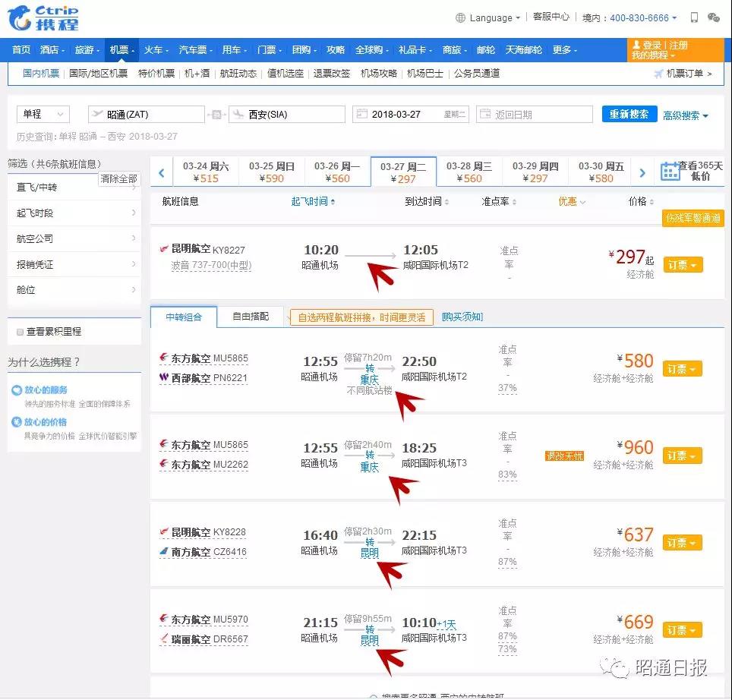Viewport: 732px width, 700px height.
Task: Select date 03-28 周三 ¥560
Action: [469, 172]
